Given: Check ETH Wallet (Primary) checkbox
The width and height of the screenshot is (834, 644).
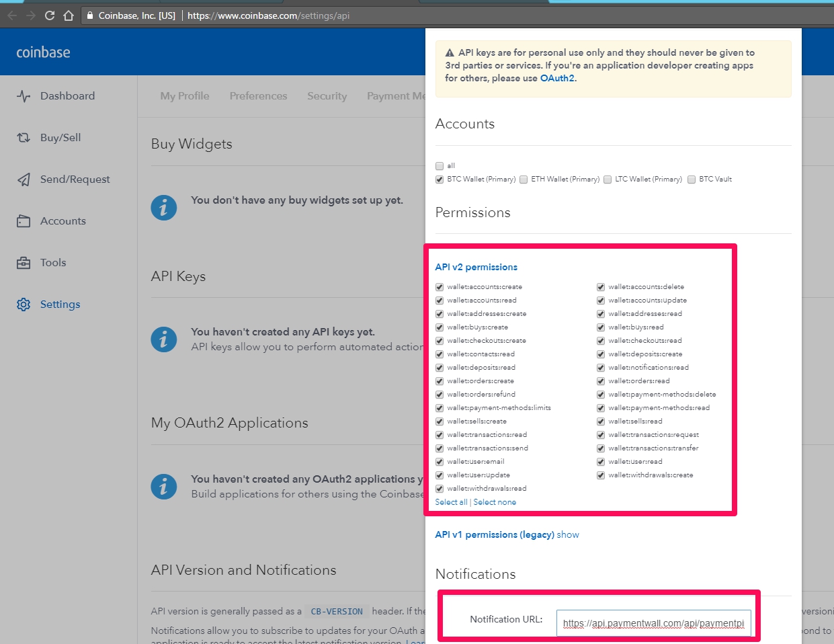Looking at the screenshot, I should [524, 179].
